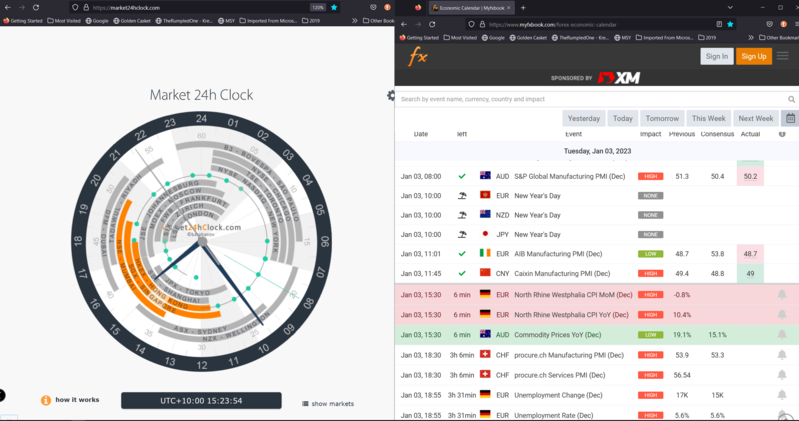Open tracking protection shield in market24hclock window
Screen dimensions: 799x421
click(75, 8)
